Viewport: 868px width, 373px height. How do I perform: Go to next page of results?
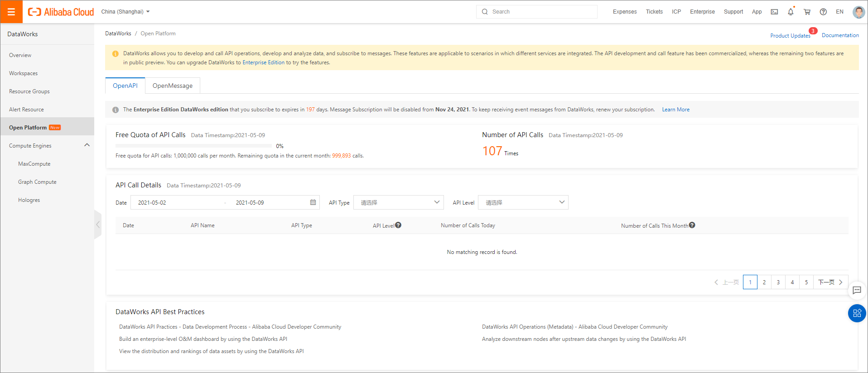(831, 282)
